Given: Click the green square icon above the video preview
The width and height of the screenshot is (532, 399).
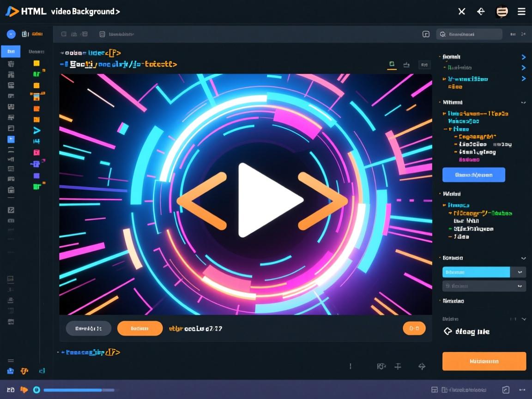Looking at the screenshot, I should click(x=392, y=64).
